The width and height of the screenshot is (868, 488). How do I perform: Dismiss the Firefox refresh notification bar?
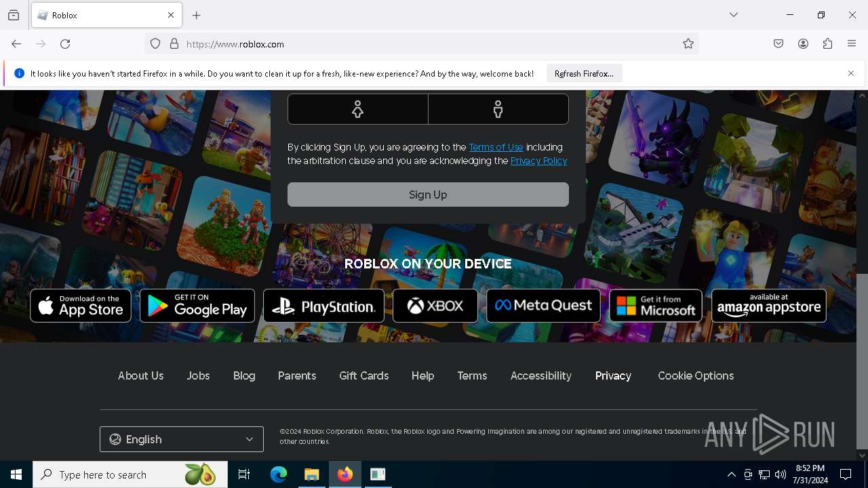pyautogui.click(x=851, y=73)
